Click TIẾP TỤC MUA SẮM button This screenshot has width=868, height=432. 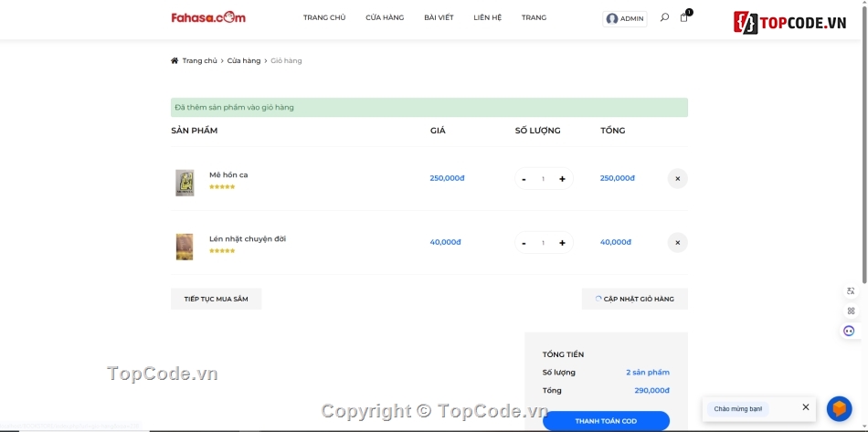pos(216,300)
